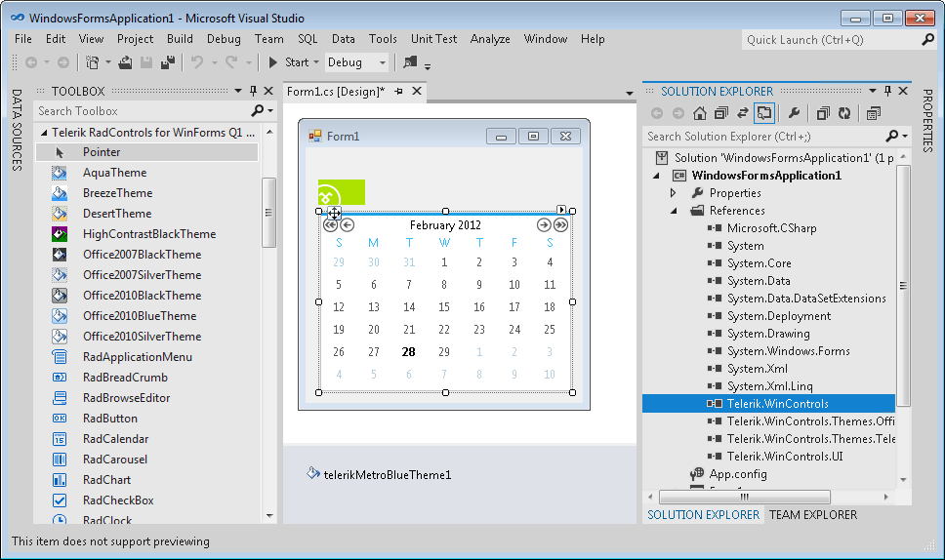Open the Tools menu
The image size is (945, 560).
pos(383,39)
